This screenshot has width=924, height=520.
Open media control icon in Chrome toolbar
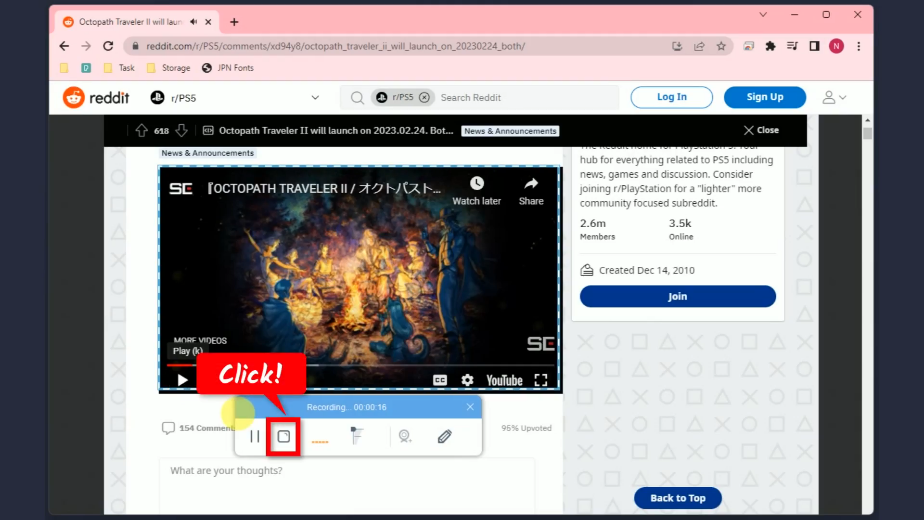(x=792, y=46)
